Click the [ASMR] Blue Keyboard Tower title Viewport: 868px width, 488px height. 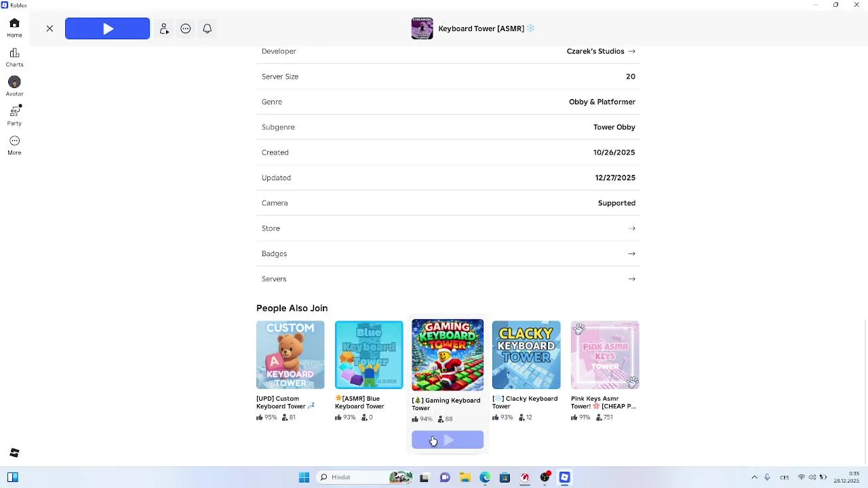pyautogui.click(x=361, y=403)
